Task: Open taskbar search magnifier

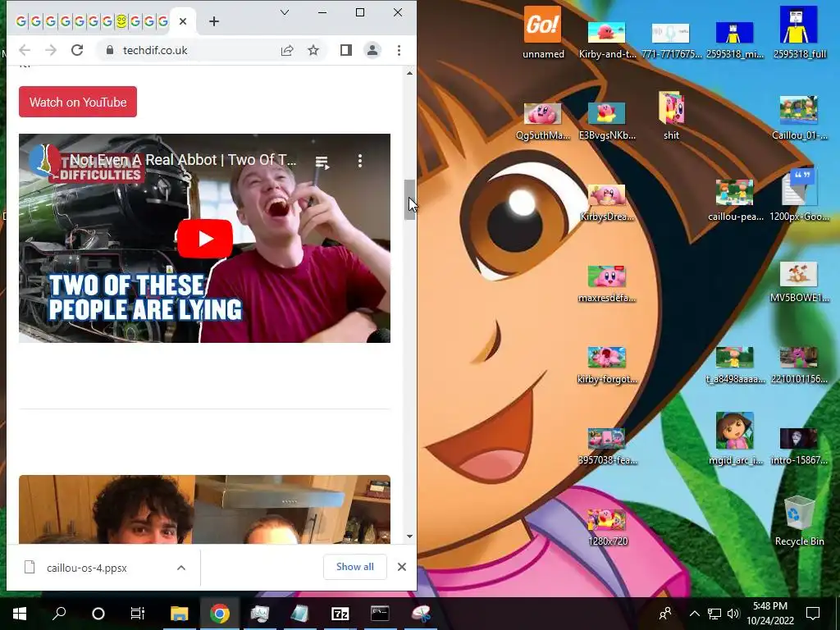Action: coord(59,614)
